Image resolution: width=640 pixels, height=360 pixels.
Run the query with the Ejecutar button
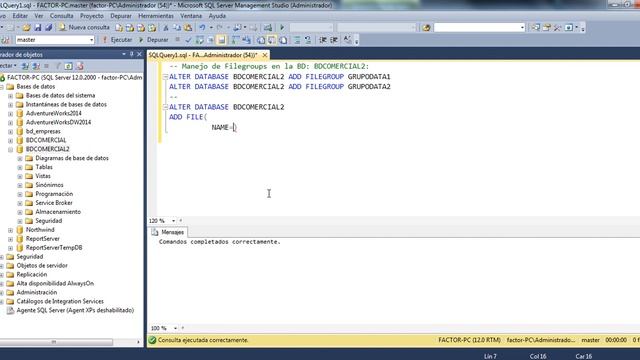[117, 40]
